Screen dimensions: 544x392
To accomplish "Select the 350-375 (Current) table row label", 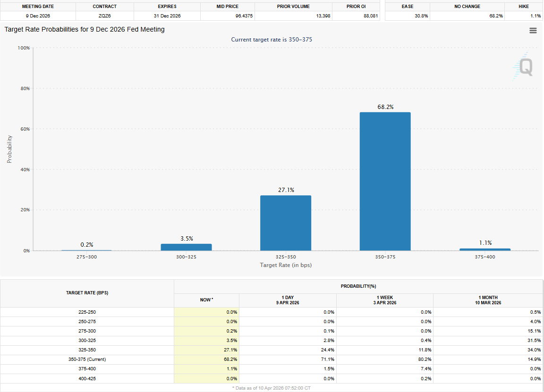I will [x=87, y=359].
